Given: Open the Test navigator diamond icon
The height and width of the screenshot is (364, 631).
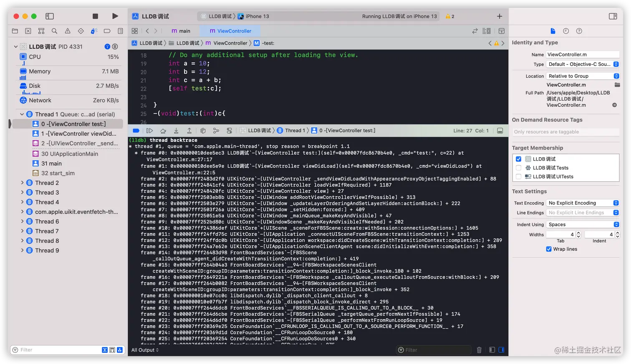Looking at the screenshot, I should point(81,31).
